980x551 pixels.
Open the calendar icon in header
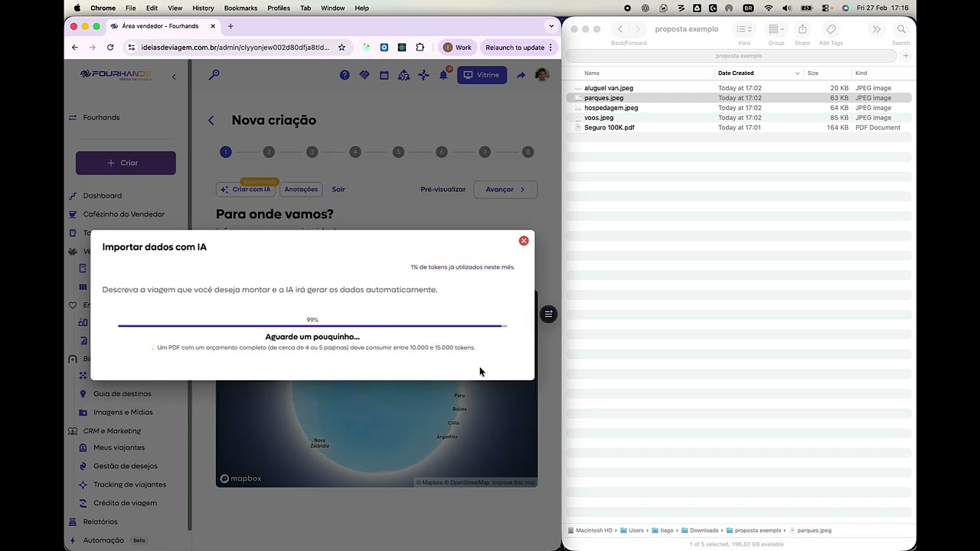tap(384, 75)
